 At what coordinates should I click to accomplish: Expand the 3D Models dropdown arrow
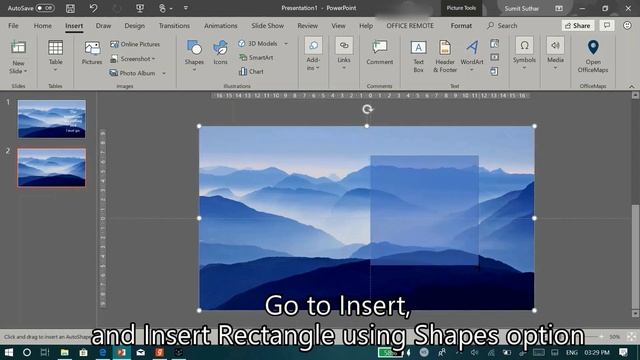coord(286,44)
